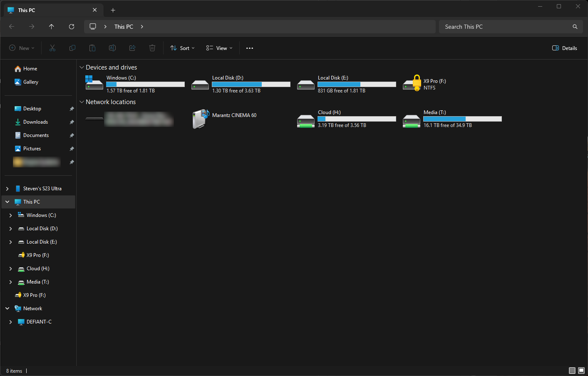588x376 pixels.
Task: Select the Cut icon in the toolbar
Action: click(x=52, y=48)
